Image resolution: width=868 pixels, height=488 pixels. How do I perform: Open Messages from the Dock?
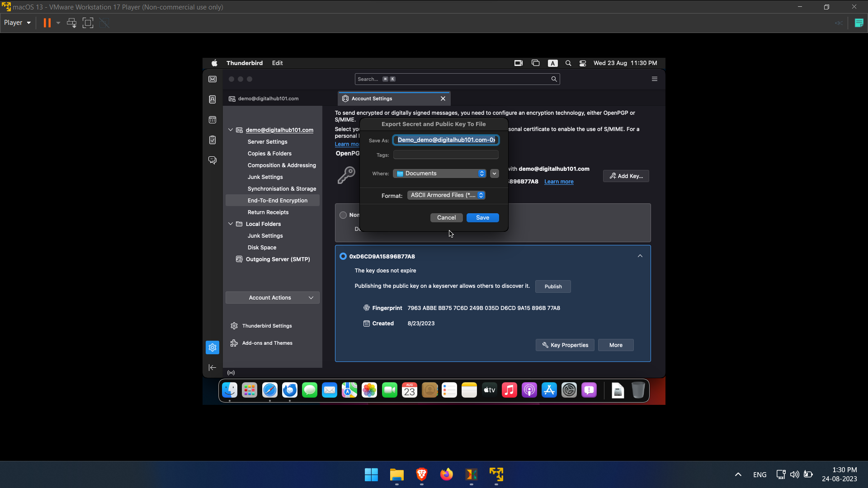click(x=310, y=390)
